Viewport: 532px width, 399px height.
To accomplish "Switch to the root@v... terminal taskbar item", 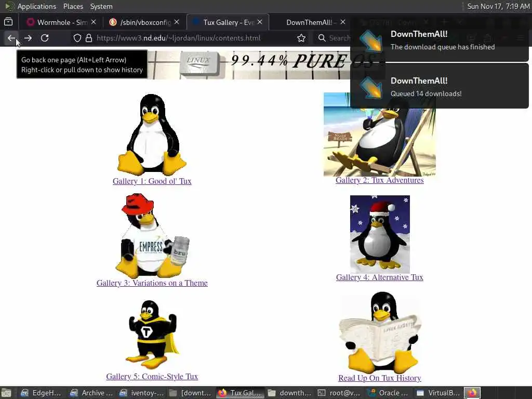I will 339,393.
